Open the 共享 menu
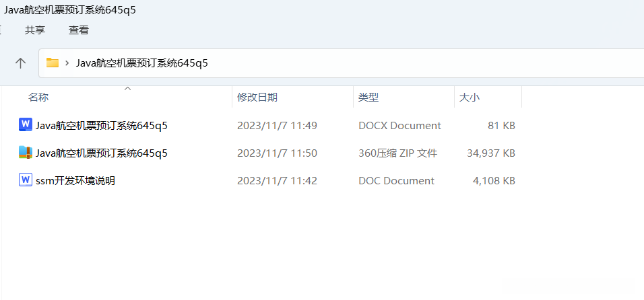The image size is (644, 300). (x=35, y=30)
